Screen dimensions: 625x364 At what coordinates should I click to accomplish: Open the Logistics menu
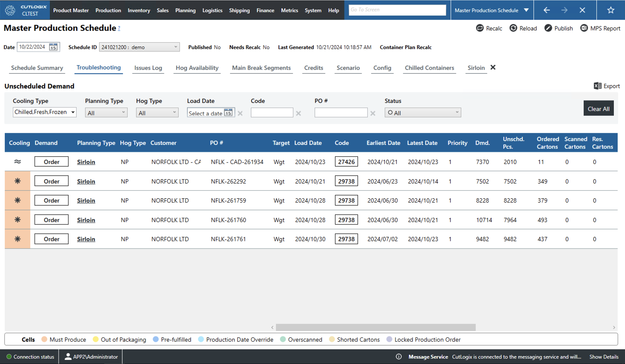tap(212, 10)
